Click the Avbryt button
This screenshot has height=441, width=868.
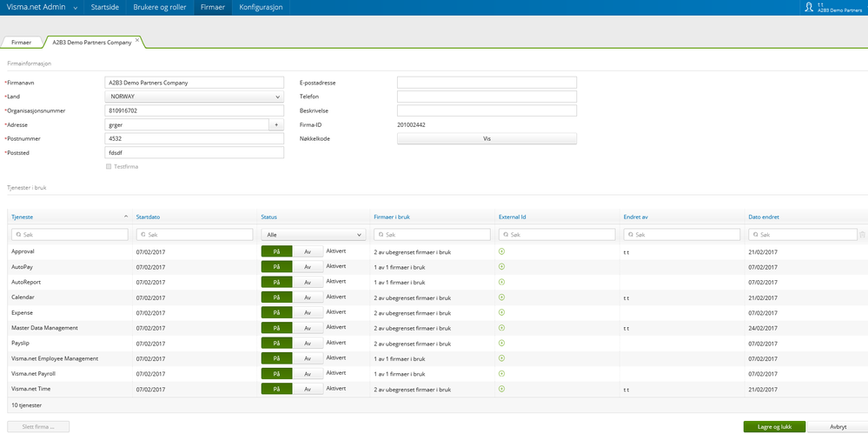[x=838, y=426]
